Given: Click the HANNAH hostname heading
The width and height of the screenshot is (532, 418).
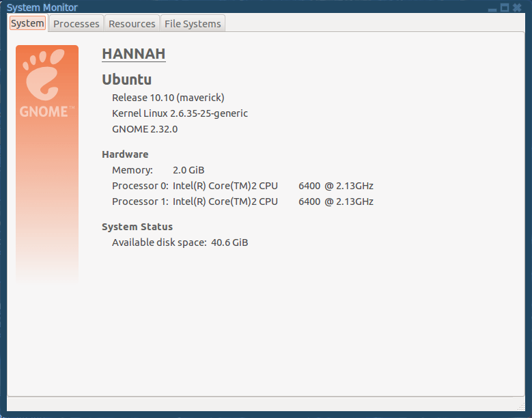Looking at the screenshot, I should 134,53.
